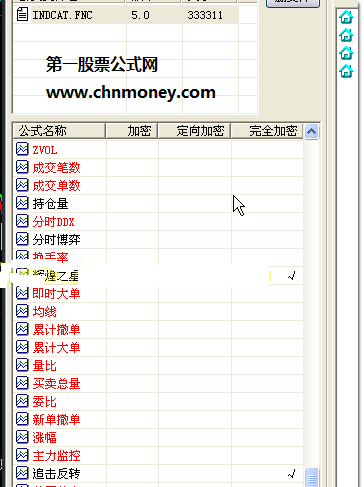Click the topmost home icon in right sidebar
The image size is (364, 487).
[x=346, y=17]
